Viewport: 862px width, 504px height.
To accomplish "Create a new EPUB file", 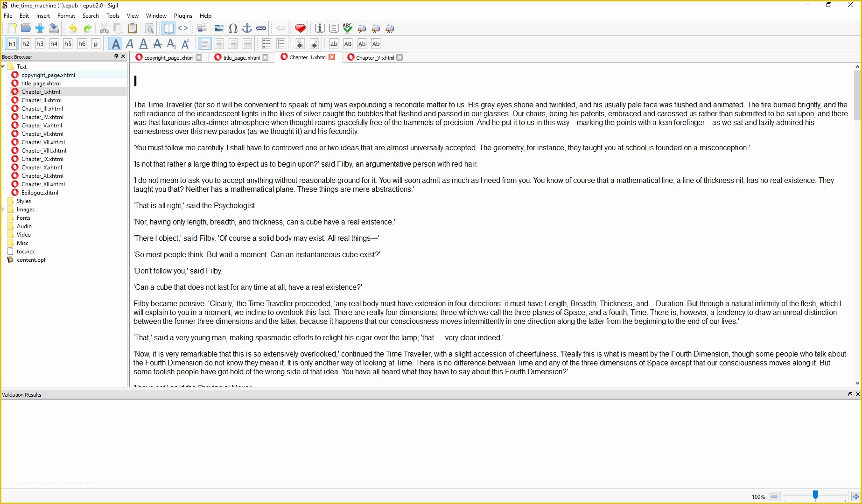I will 12,28.
